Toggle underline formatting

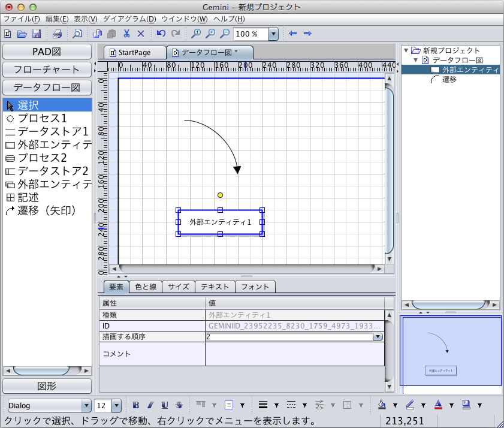165,405
